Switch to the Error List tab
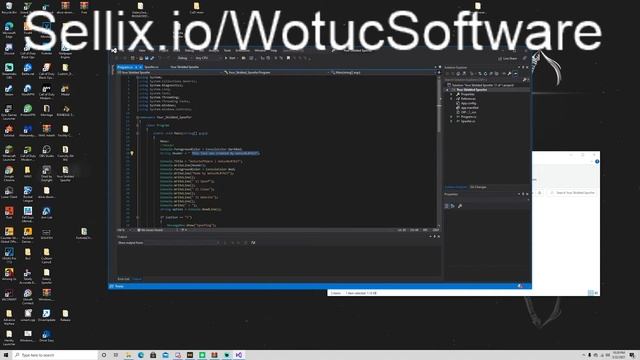 [x=123, y=279]
